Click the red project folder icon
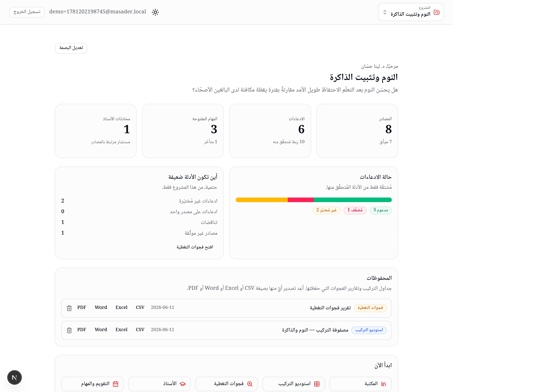Screen dimensions: 551x392 coord(436,12)
